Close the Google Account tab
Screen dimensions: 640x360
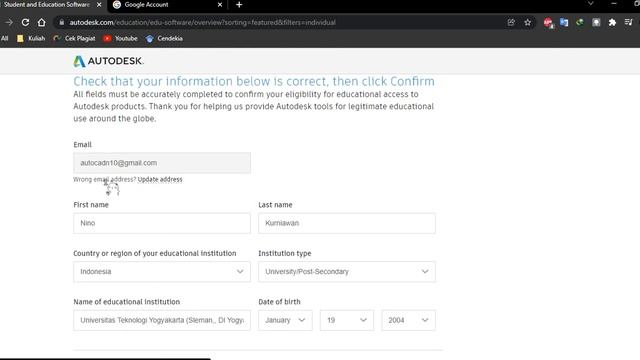pyautogui.click(x=220, y=5)
